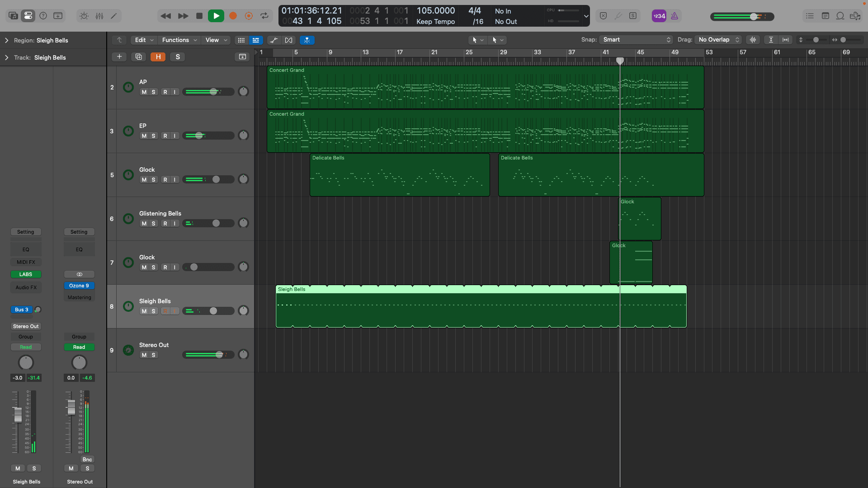Click green Read automation on Stereo Out strip
This screenshot has width=868, height=488.
[79, 347]
